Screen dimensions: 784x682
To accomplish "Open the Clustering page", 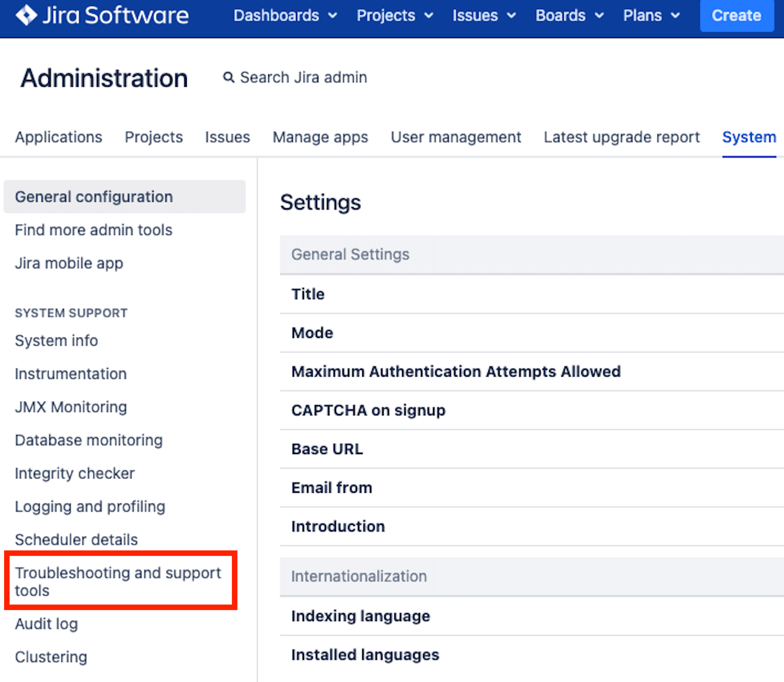I will (x=51, y=657).
